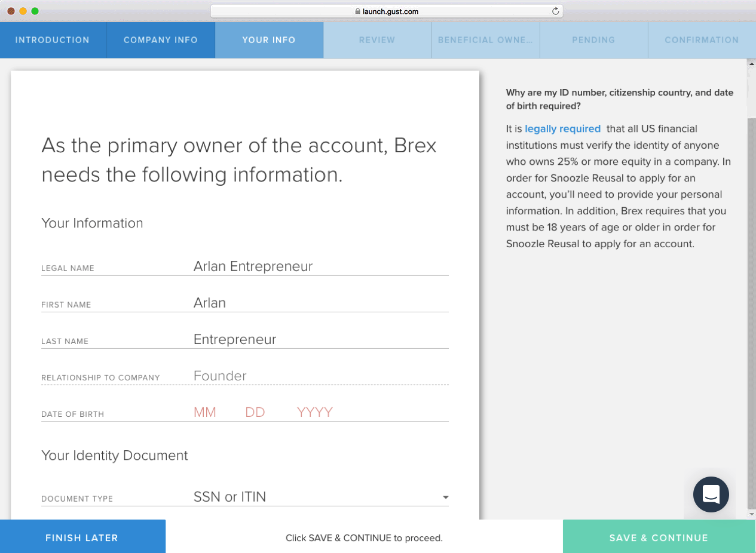Click into the First Name field

pyautogui.click(x=320, y=303)
